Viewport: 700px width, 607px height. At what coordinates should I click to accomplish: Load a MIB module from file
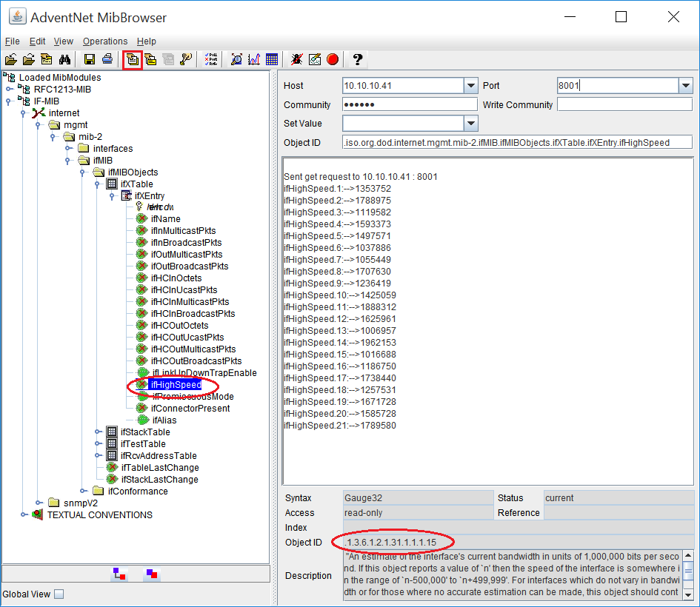(13, 59)
